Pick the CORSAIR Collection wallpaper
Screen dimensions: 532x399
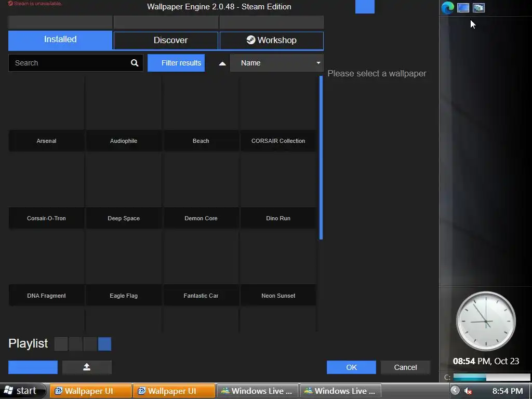pos(278,114)
